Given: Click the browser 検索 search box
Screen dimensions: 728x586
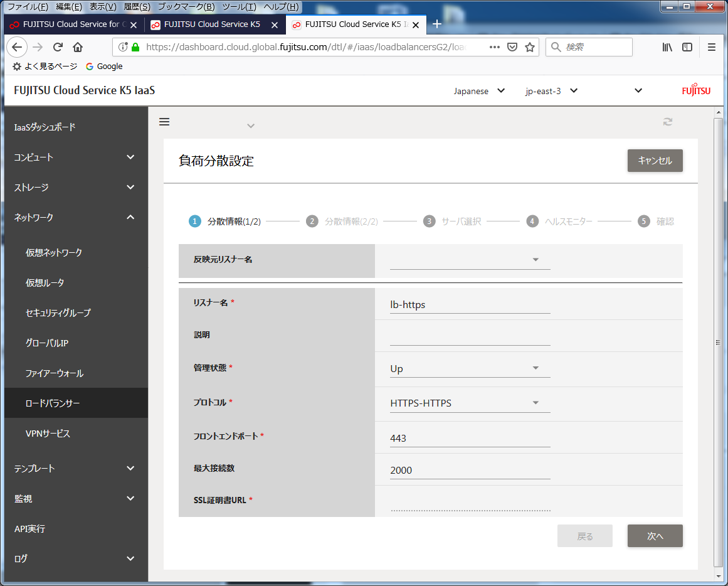Looking at the screenshot, I should pyautogui.click(x=589, y=47).
